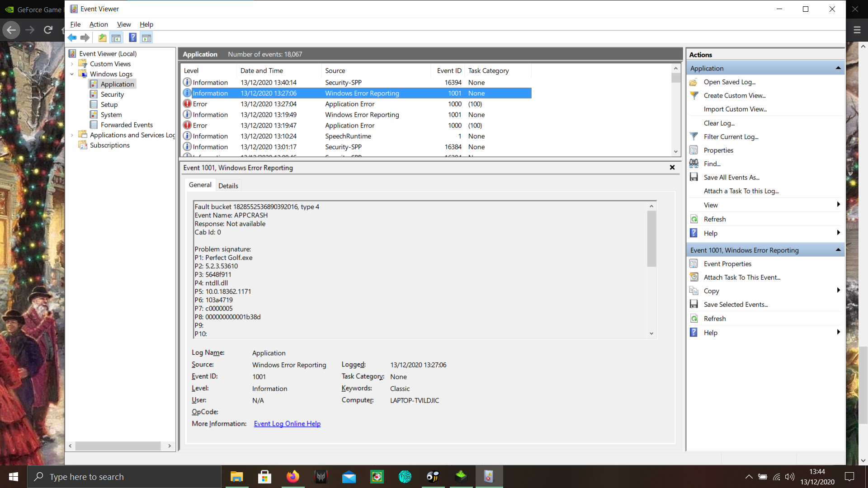Click Clear Log in Actions pane

[x=719, y=123]
